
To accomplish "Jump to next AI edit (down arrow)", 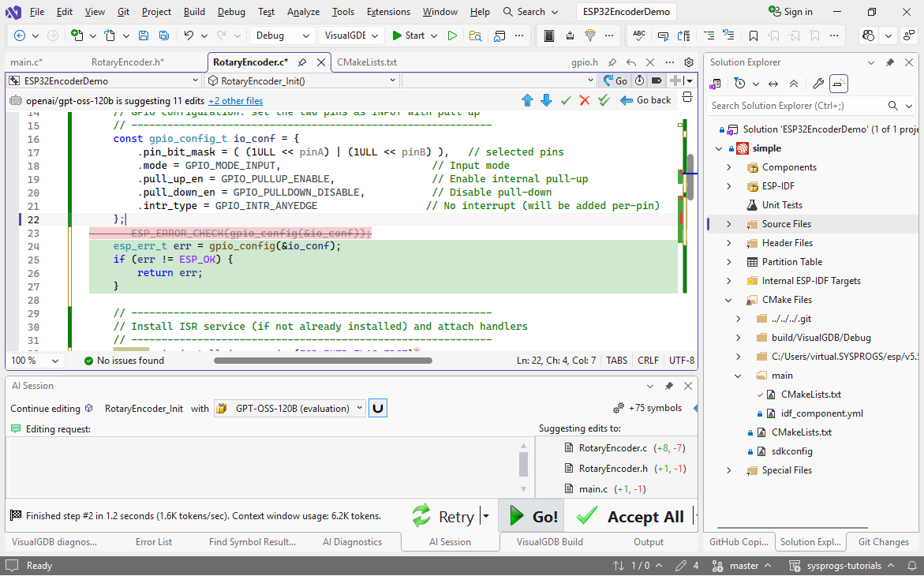I will tap(546, 100).
